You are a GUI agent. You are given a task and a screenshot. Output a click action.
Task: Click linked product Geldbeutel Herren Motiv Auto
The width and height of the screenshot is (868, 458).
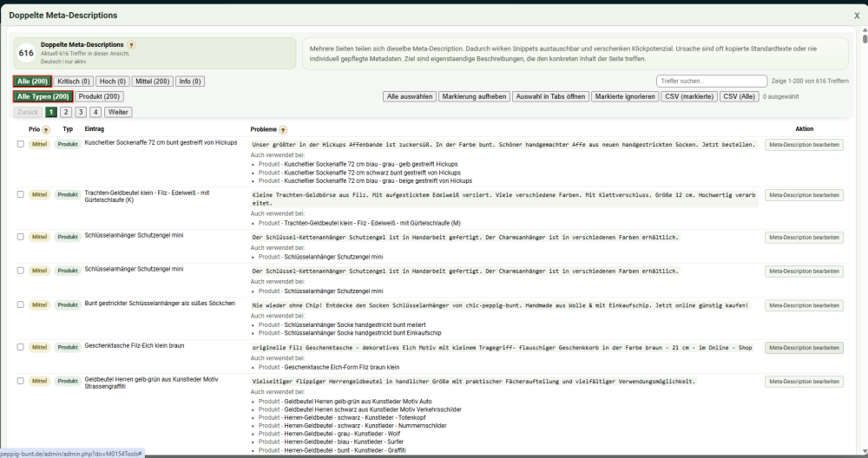pyautogui.click(x=358, y=402)
